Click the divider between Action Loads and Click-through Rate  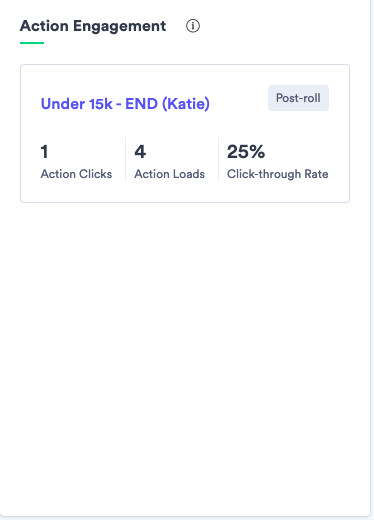tap(219, 159)
